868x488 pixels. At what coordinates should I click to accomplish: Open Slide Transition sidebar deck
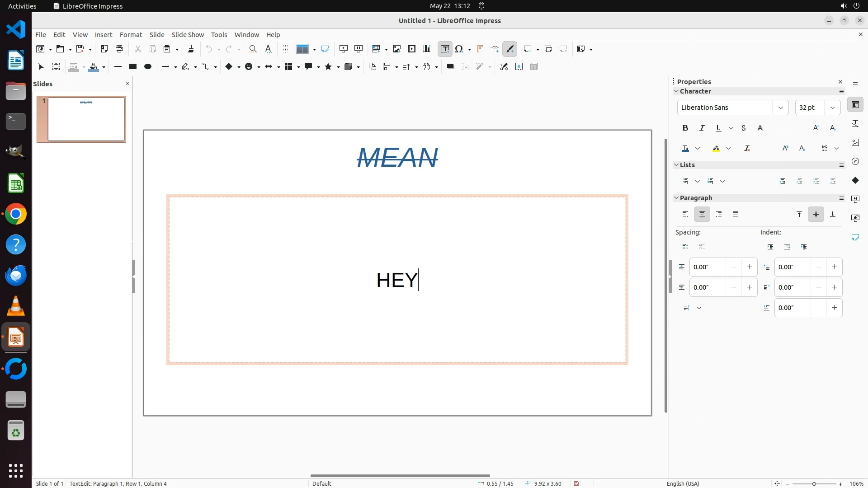click(x=855, y=199)
